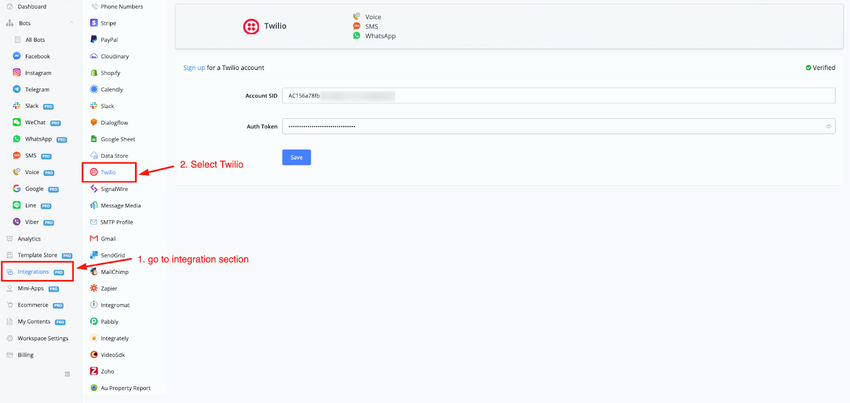Open the Phone Numbers section
Image resolution: width=850 pixels, height=403 pixels.
pyautogui.click(x=117, y=7)
